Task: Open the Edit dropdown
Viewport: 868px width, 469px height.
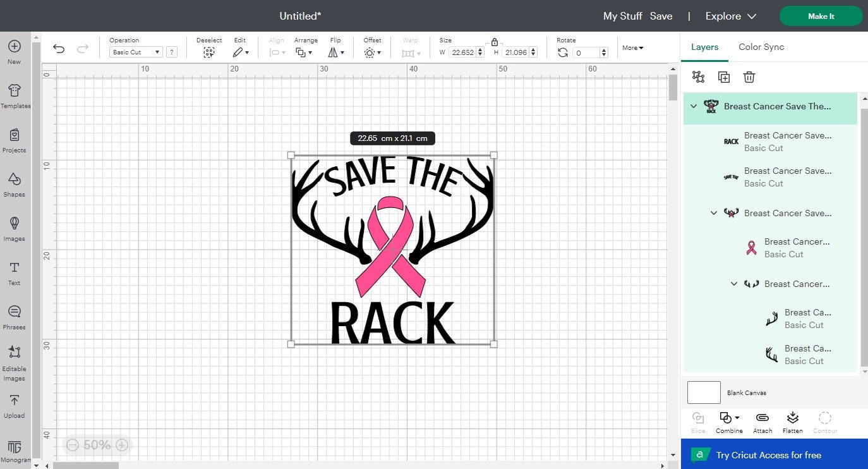Action: pyautogui.click(x=241, y=52)
